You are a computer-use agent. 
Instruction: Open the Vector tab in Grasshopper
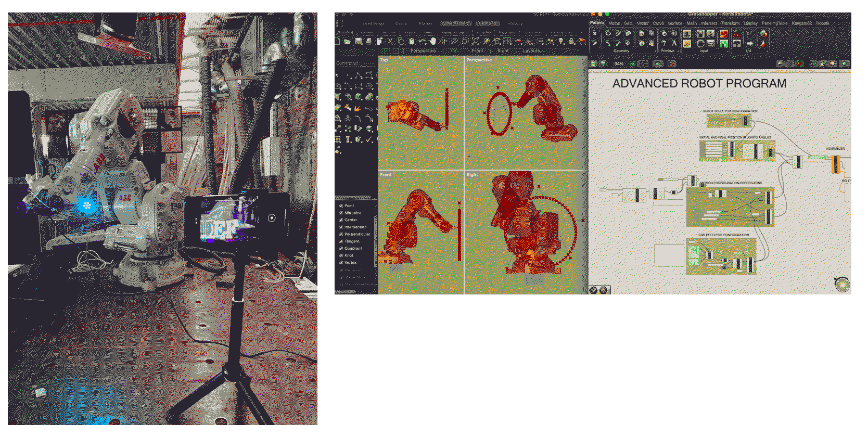[643, 23]
